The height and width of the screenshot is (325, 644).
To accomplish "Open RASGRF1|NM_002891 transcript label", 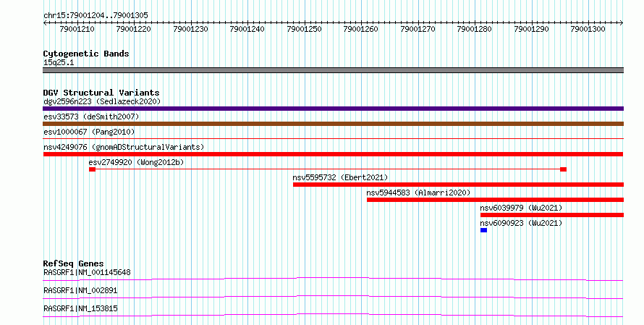I will click(x=80, y=290).
